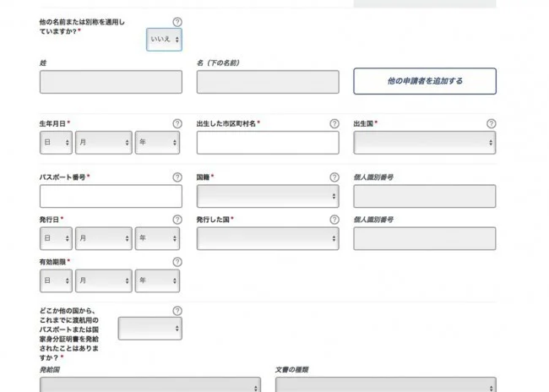Click the パスポート番号 input field

coord(111,196)
